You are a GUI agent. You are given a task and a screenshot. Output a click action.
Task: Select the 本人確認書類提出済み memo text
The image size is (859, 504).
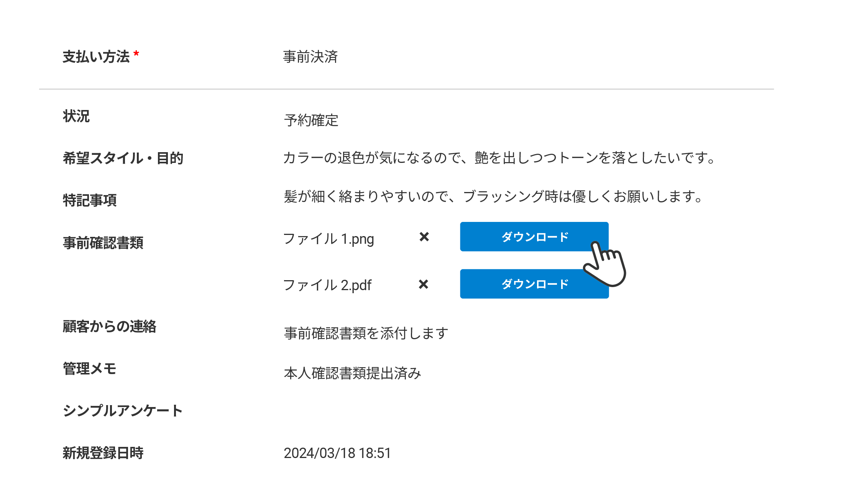click(x=352, y=373)
